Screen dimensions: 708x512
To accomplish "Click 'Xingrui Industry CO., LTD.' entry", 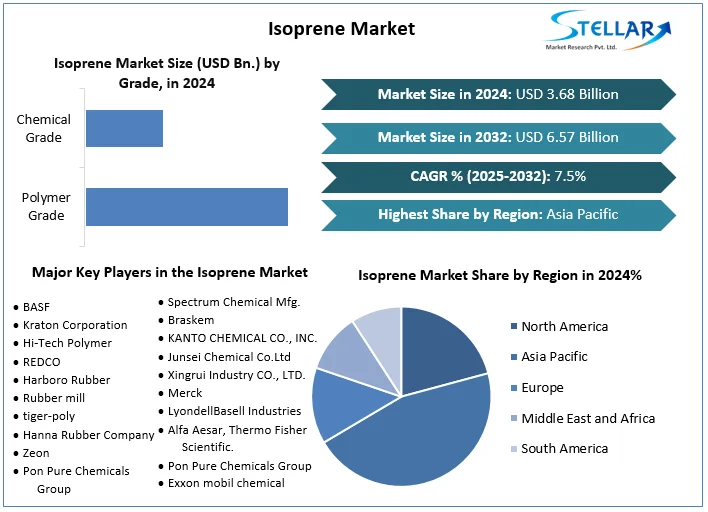I will [237, 375].
